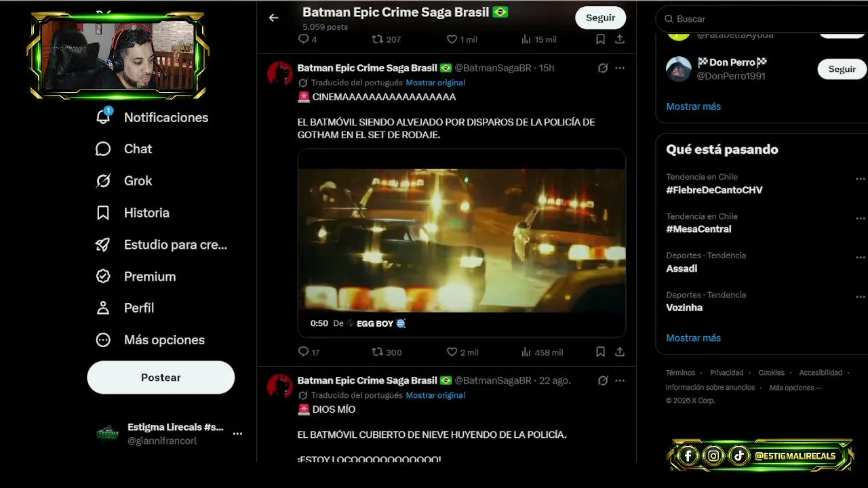Bookmark the post with 15 mil views
The image size is (868, 488).
coord(600,39)
